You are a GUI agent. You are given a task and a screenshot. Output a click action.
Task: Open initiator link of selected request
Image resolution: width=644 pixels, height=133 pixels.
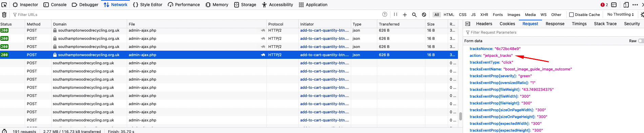pos(324,55)
